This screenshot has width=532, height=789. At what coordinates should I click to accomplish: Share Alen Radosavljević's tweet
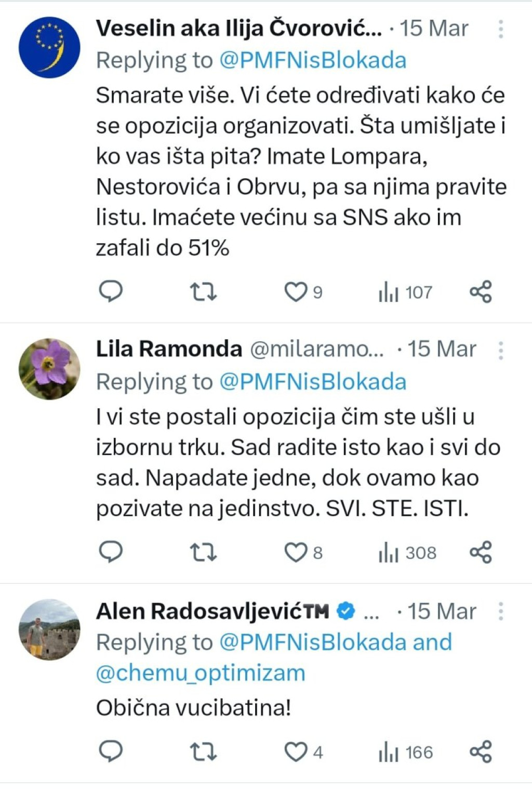pyautogui.click(x=481, y=752)
